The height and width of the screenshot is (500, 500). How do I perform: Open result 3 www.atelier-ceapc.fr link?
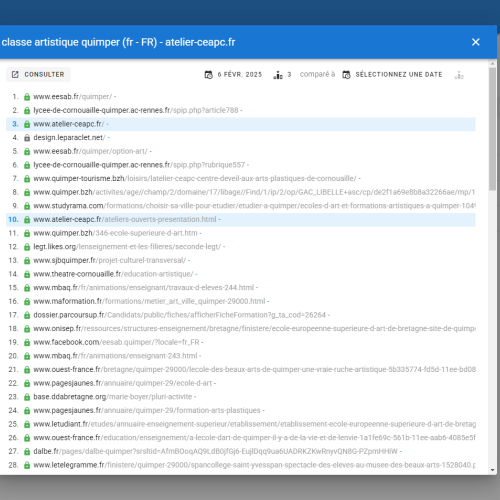coord(69,124)
